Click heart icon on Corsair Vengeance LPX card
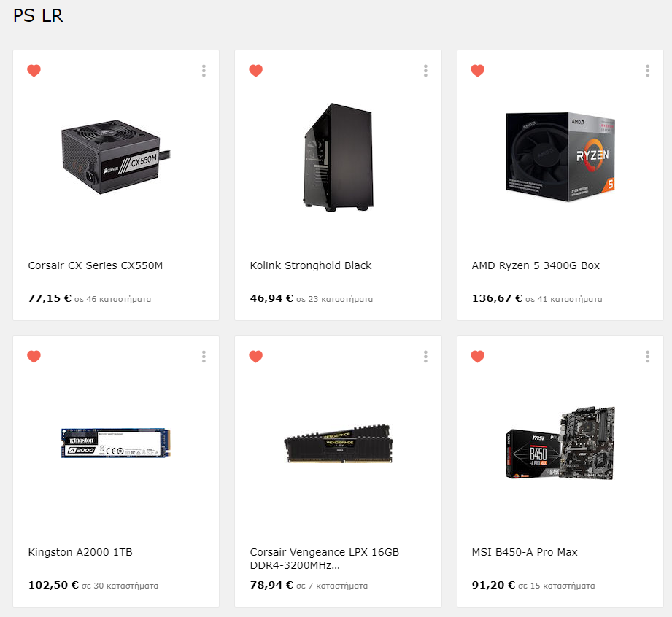Screen dimensions: 672x617 pyautogui.click(x=256, y=357)
